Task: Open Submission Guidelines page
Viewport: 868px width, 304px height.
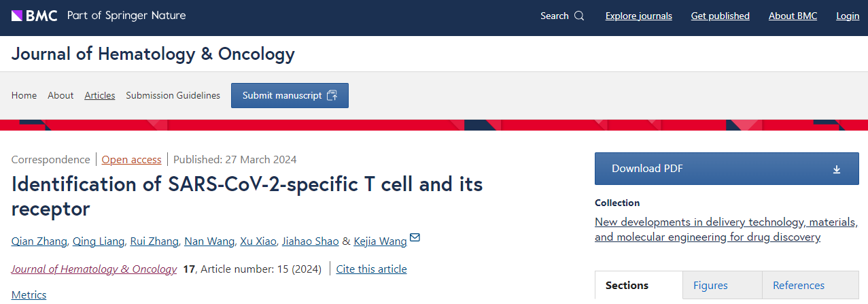Action: point(173,95)
